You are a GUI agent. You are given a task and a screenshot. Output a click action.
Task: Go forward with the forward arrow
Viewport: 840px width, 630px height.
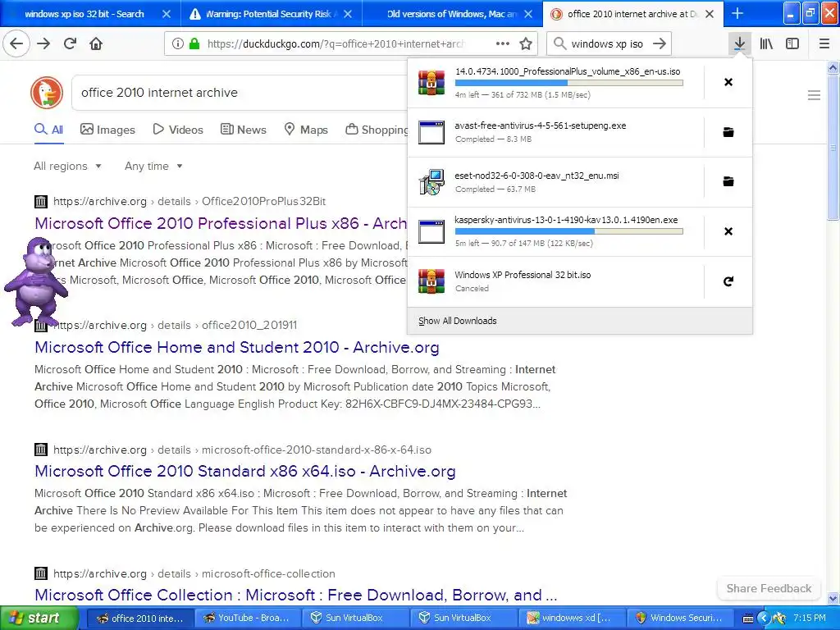pyautogui.click(x=44, y=43)
